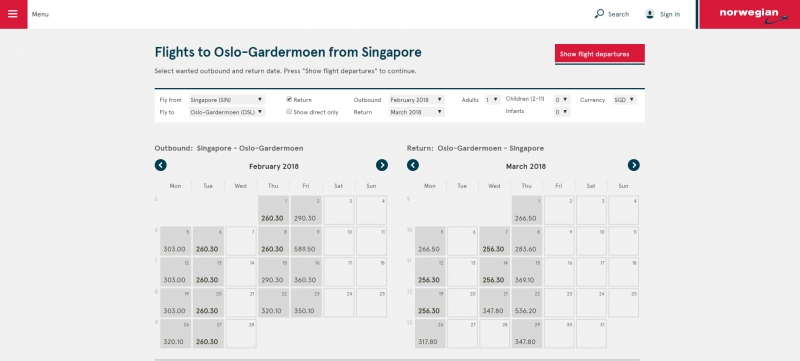Click the Menu label
800x361 pixels.
pos(40,14)
